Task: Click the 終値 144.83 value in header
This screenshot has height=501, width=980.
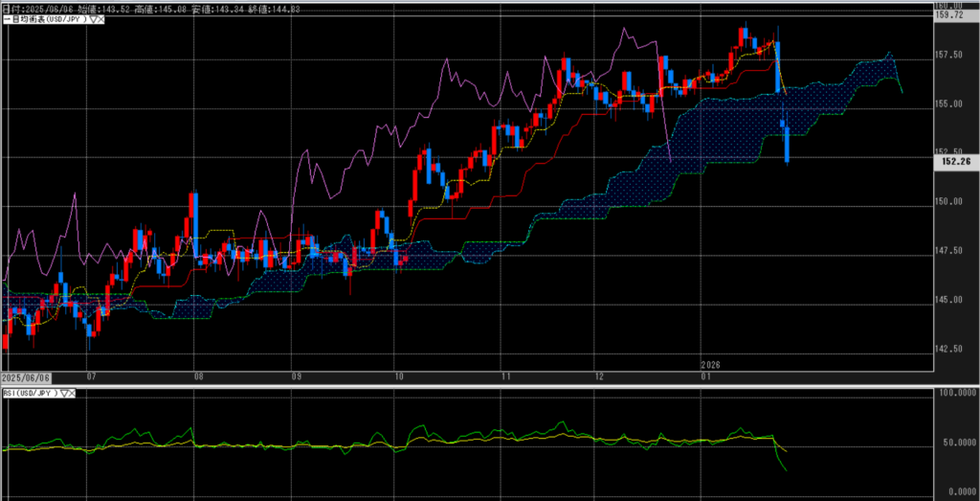Action: click(260, 8)
